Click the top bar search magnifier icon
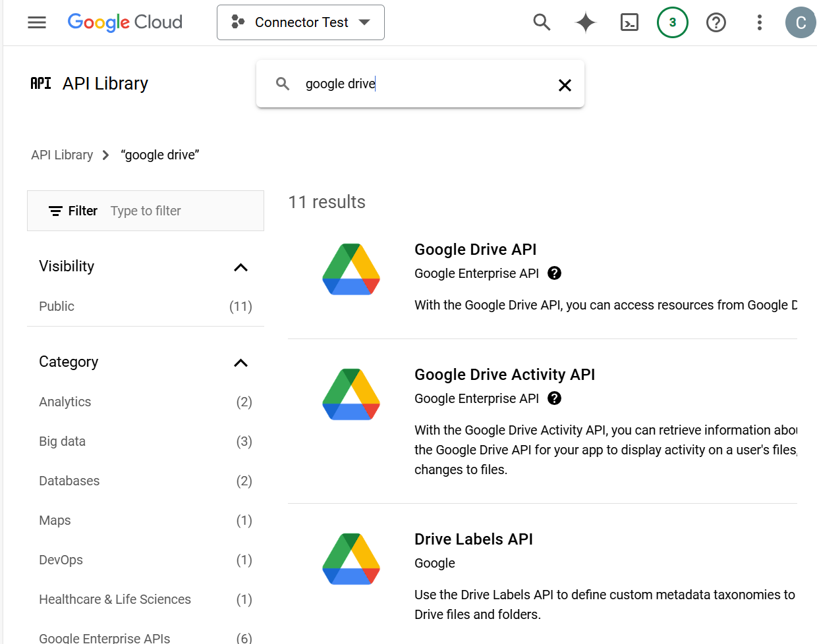Image resolution: width=817 pixels, height=644 pixels. click(x=542, y=22)
